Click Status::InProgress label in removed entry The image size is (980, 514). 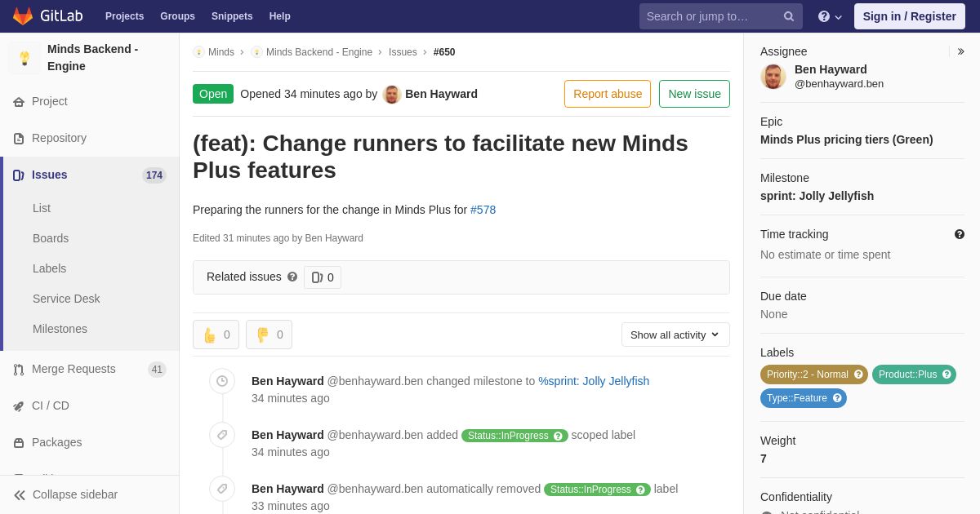(597, 490)
